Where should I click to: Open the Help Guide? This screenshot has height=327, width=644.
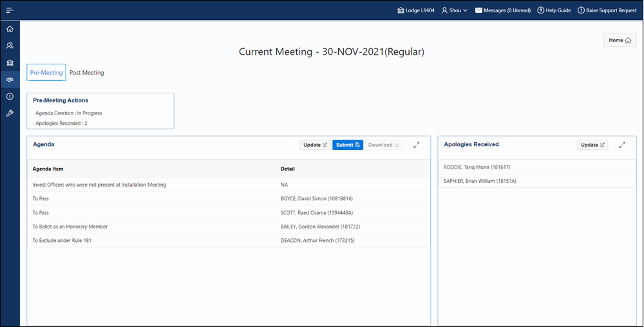click(x=554, y=10)
